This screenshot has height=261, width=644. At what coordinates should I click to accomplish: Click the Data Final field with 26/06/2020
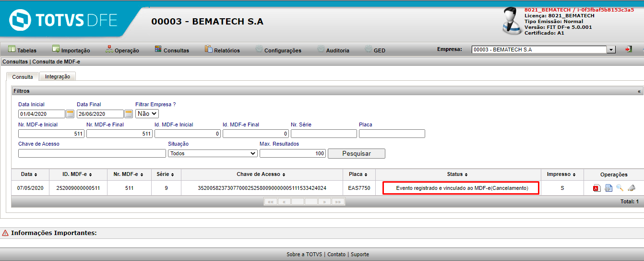click(x=100, y=114)
